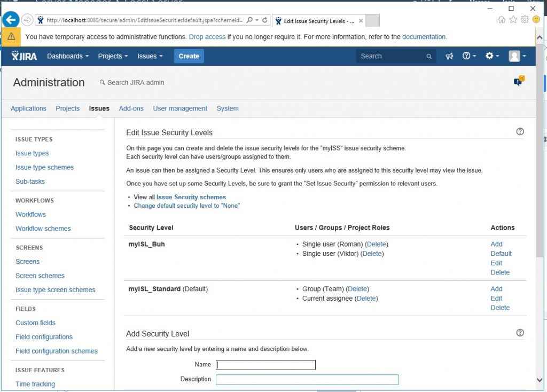Open Screen schemes in sidebar
The width and height of the screenshot is (547, 392).
pos(40,276)
